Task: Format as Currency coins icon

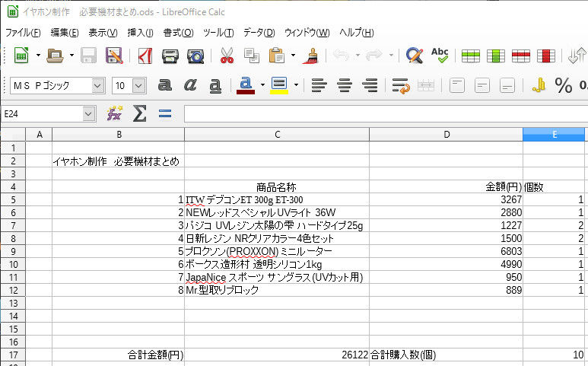Action: 539,85
